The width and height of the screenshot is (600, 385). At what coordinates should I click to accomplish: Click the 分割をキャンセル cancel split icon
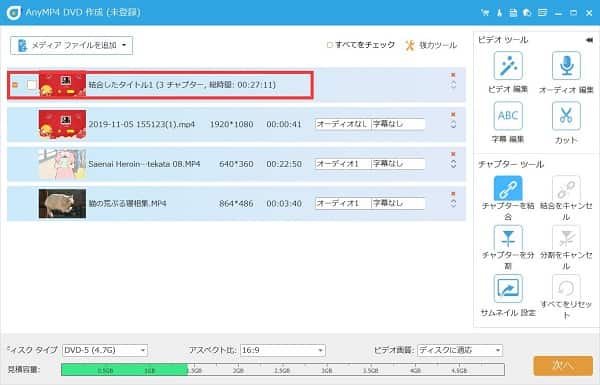(x=566, y=238)
